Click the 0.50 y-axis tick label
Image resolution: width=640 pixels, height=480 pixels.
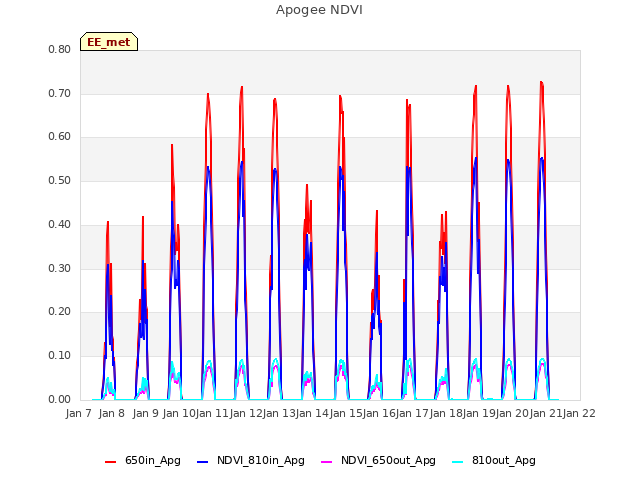[60, 180]
